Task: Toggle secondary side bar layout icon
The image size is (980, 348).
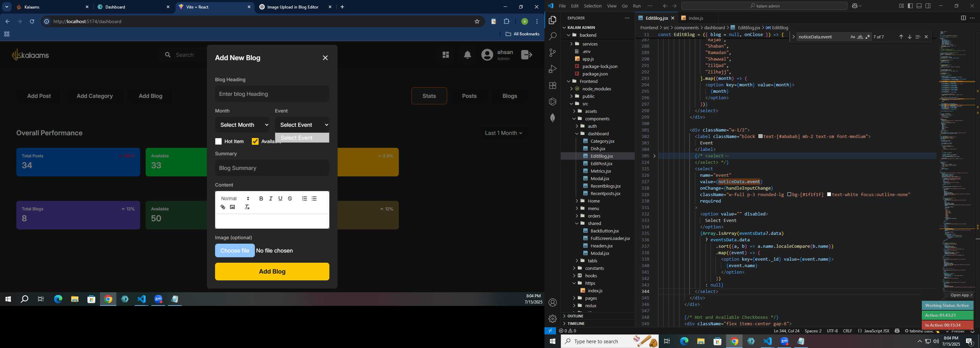Action: pyautogui.click(x=928, y=6)
